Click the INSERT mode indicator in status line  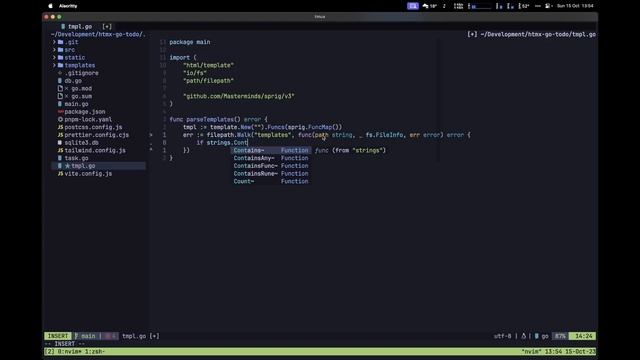coord(58,336)
